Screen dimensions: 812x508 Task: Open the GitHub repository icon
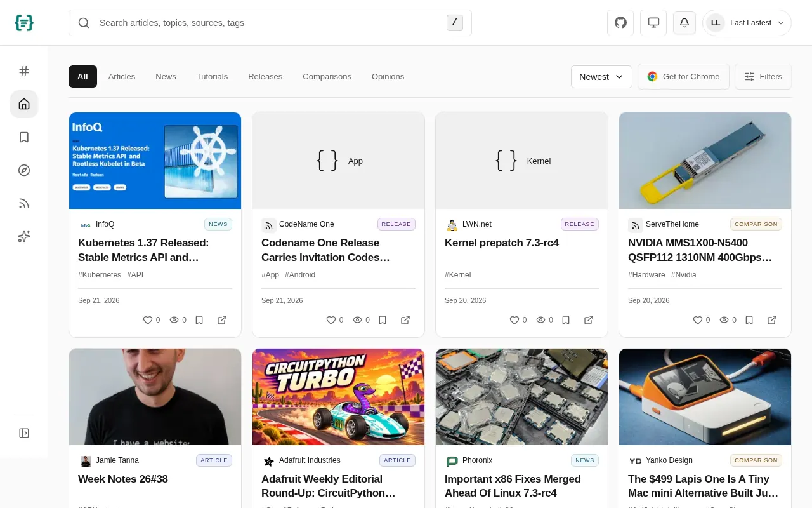[x=620, y=23]
